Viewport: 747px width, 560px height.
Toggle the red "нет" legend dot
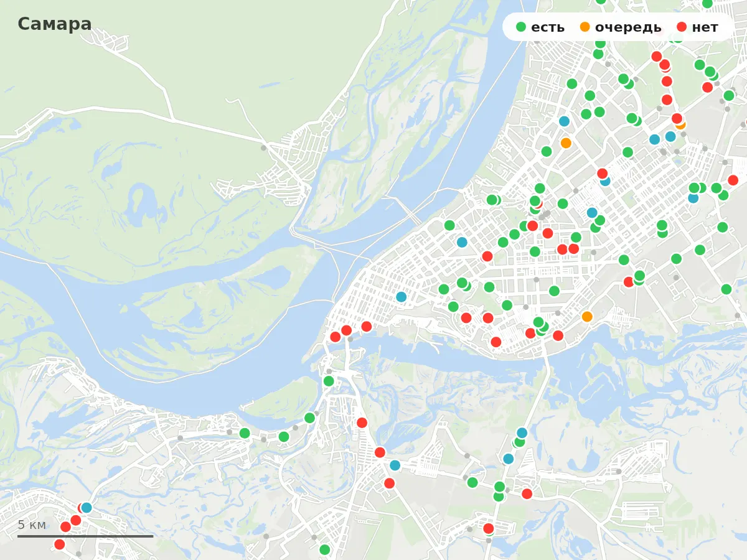[x=682, y=27]
